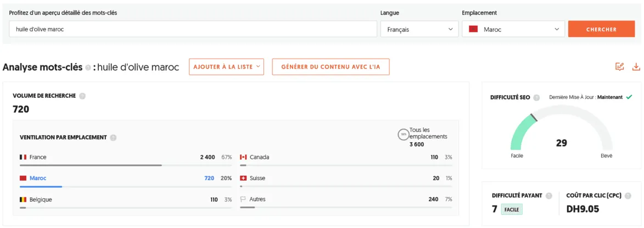Click the download export icon
This screenshot has height=228, width=644.
tap(636, 66)
